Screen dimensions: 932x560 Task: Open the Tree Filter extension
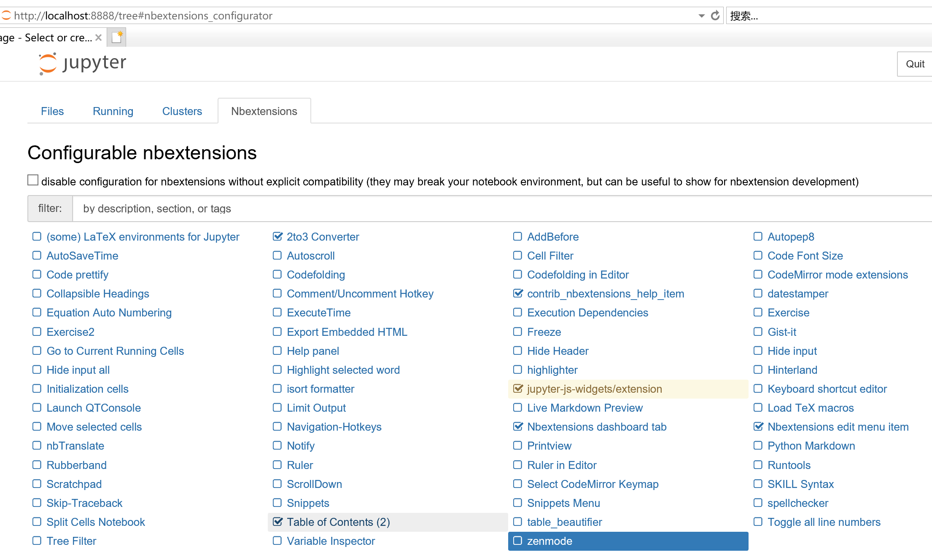[71, 541]
